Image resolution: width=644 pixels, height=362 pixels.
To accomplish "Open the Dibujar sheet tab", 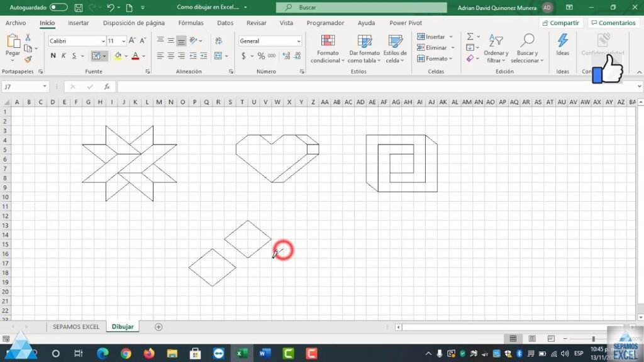I will [123, 327].
